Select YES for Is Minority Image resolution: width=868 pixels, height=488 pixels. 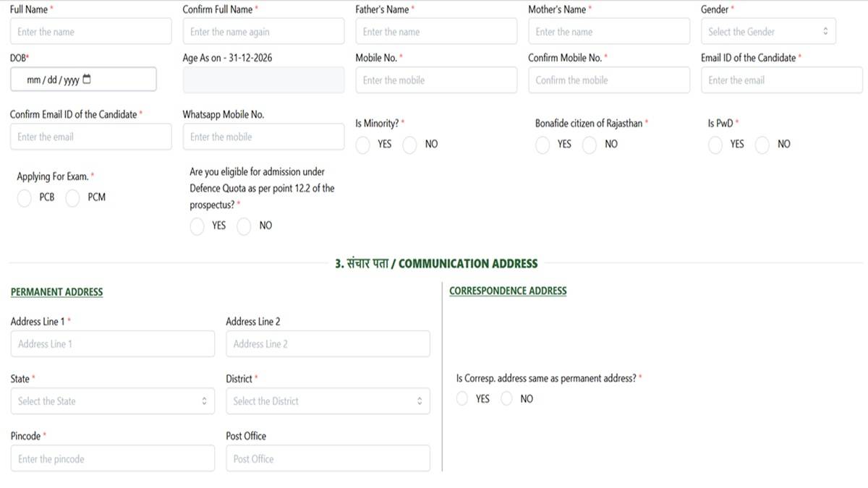(362, 145)
